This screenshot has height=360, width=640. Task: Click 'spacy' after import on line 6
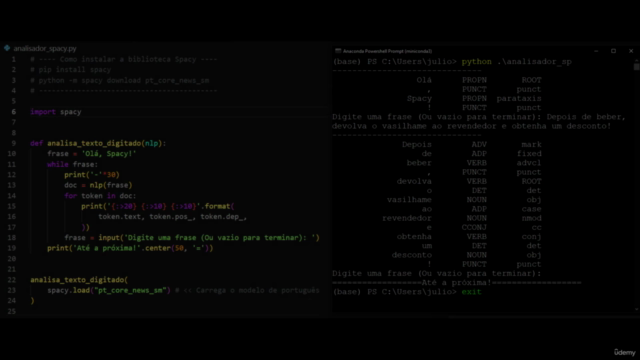(x=71, y=112)
